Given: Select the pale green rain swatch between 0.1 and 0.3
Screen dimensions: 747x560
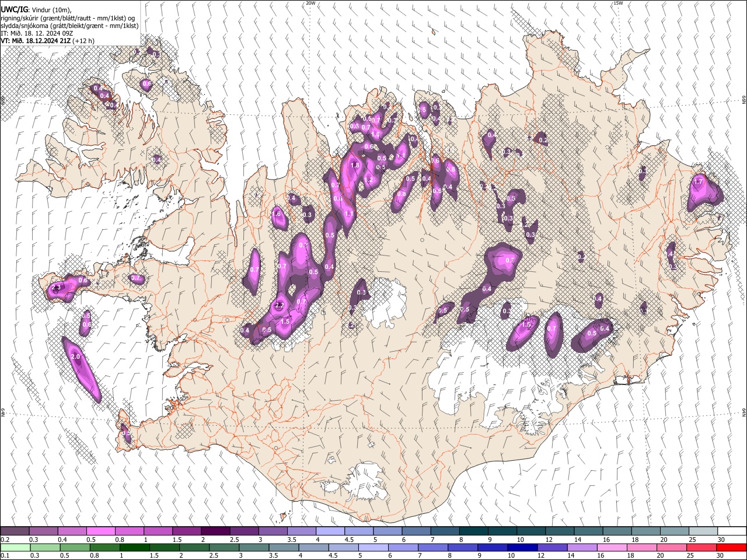Looking at the screenshot, I should (15, 547).
